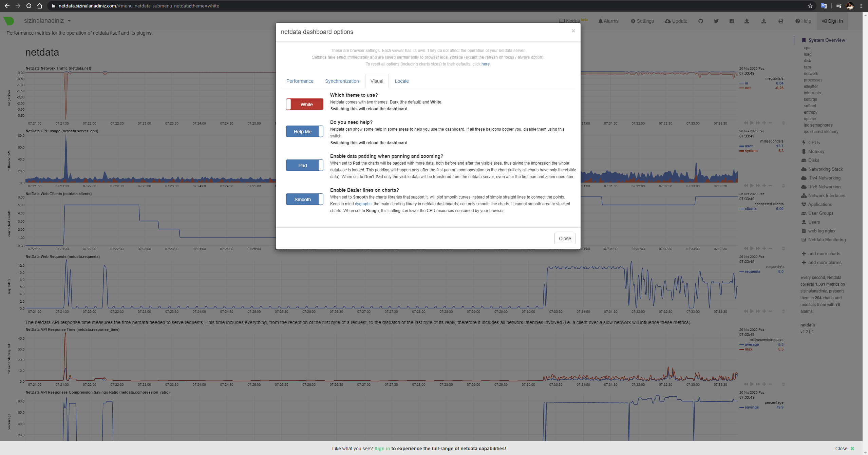Toggle the White theme switch
This screenshot has width=868, height=455.
(x=304, y=104)
